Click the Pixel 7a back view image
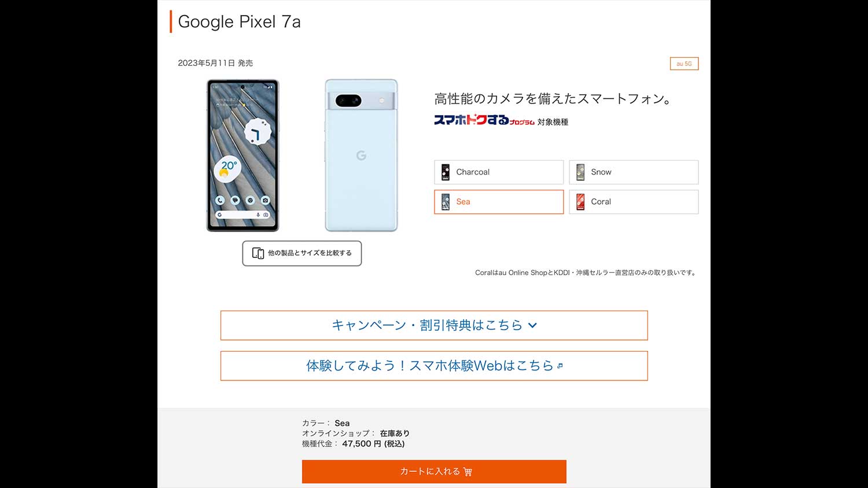 point(361,156)
